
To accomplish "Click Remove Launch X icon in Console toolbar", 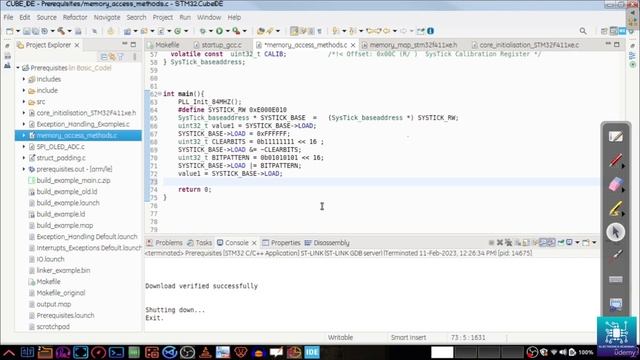I will (x=500, y=243).
